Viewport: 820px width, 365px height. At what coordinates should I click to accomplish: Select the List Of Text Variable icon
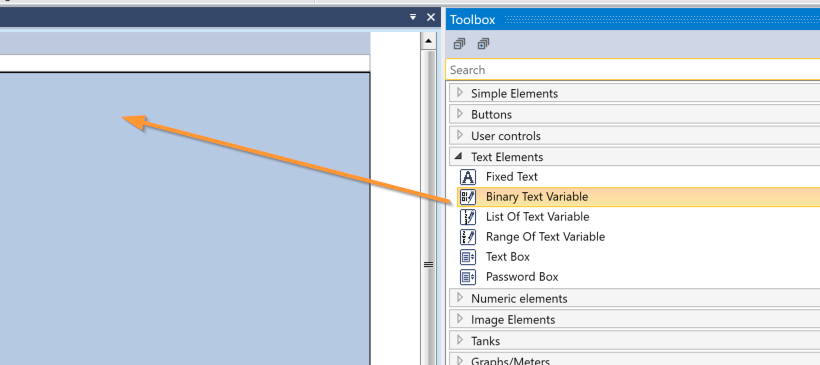[468, 216]
